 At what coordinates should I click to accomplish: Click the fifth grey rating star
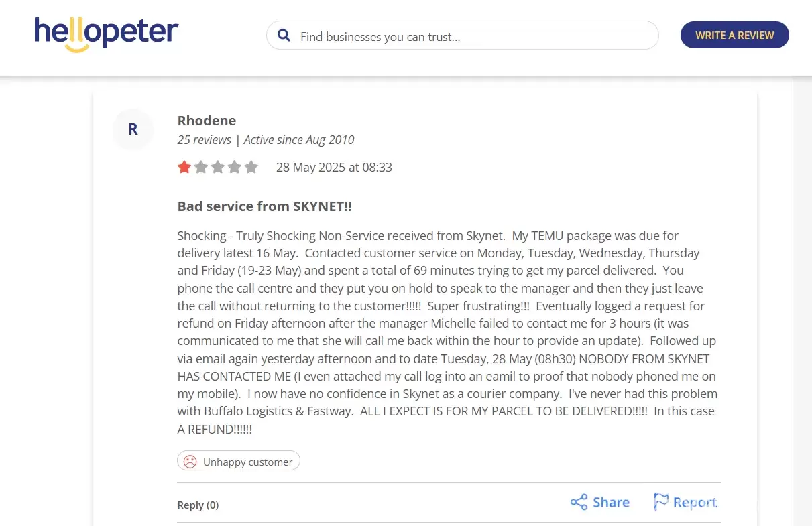pos(251,167)
